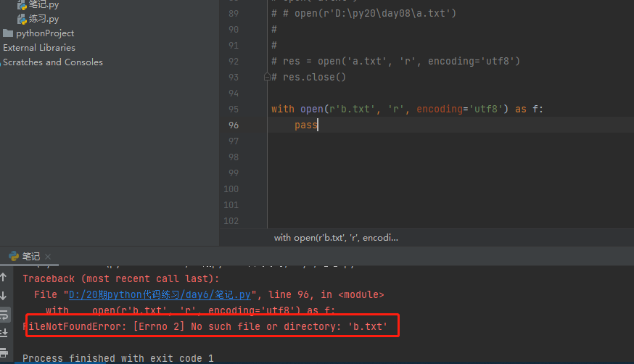Close the 笔记 run tab
This screenshot has height=364, width=634.
(x=48, y=257)
